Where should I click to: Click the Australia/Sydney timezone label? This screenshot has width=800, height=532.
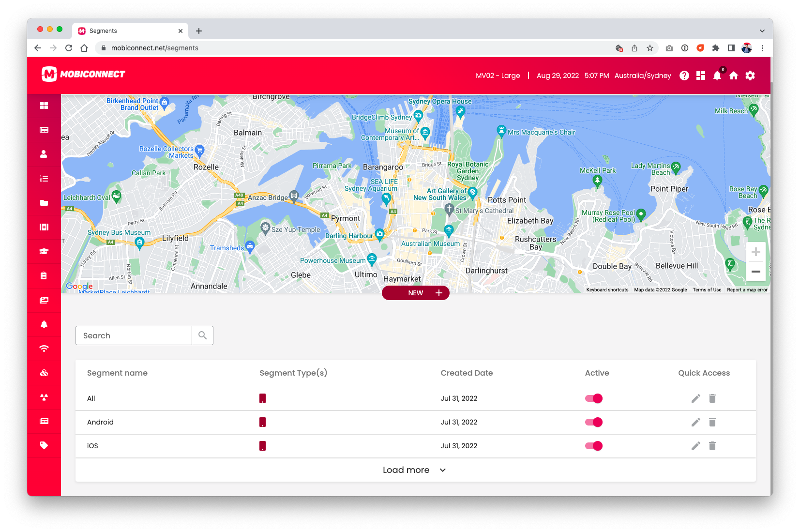(x=643, y=76)
